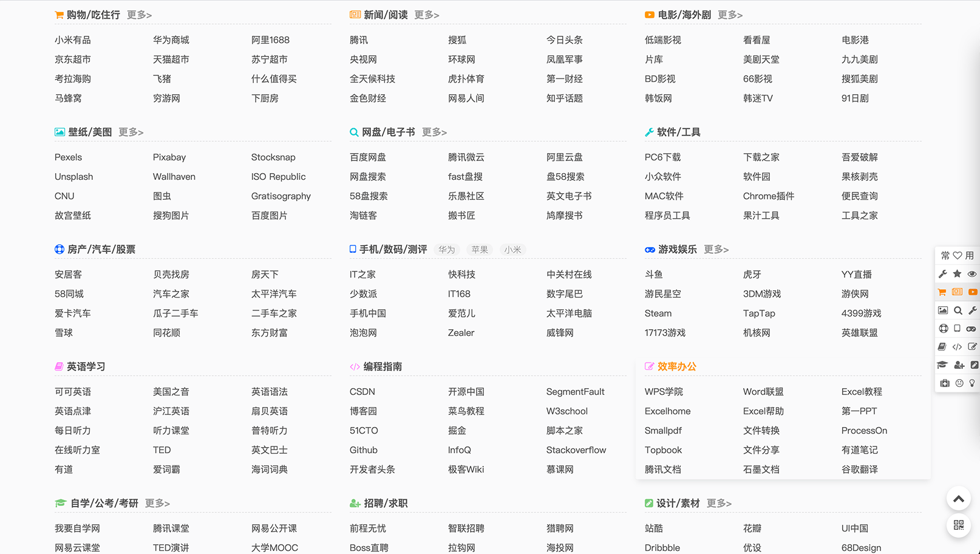Screen dimensions: 980x554
Task: Jump to wallpapers via sidebar picture icon
Action: pos(943,310)
